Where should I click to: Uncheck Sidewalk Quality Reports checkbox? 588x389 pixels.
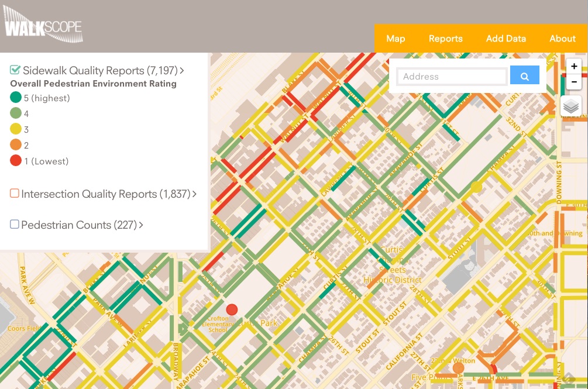click(15, 70)
